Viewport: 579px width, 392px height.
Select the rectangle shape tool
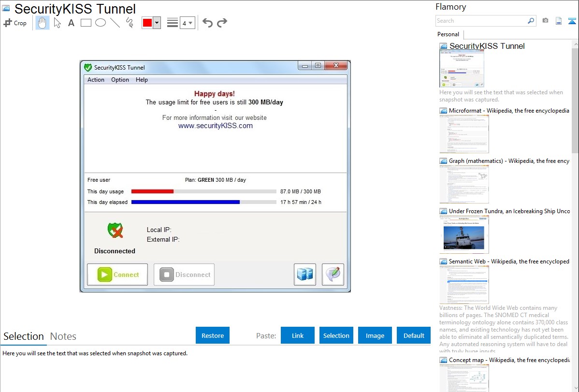[x=86, y=23]
